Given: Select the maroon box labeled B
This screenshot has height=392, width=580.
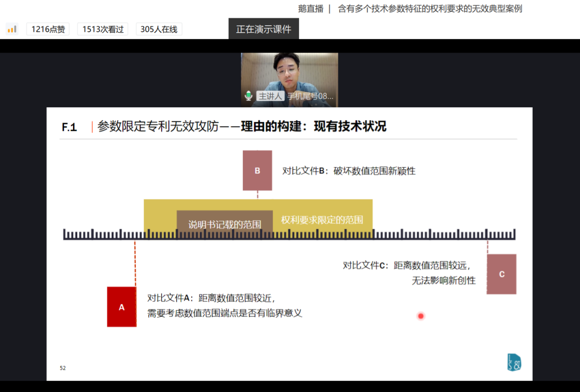Looking at the screenshot, I should click(x=257, y=170).
